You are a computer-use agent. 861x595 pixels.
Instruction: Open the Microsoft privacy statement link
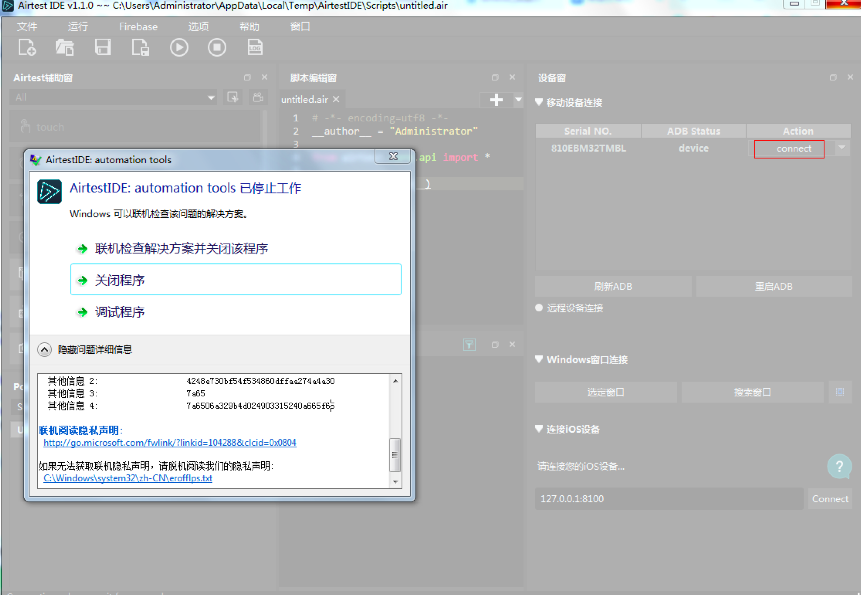170,442
